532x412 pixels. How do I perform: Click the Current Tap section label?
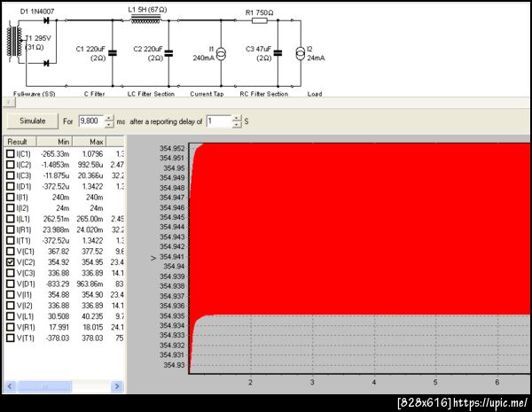click(207, 94)
